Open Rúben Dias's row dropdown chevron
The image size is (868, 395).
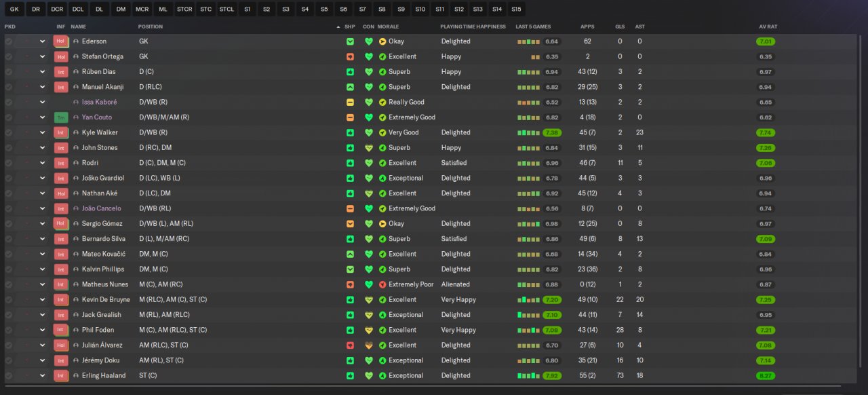(42, 72)
